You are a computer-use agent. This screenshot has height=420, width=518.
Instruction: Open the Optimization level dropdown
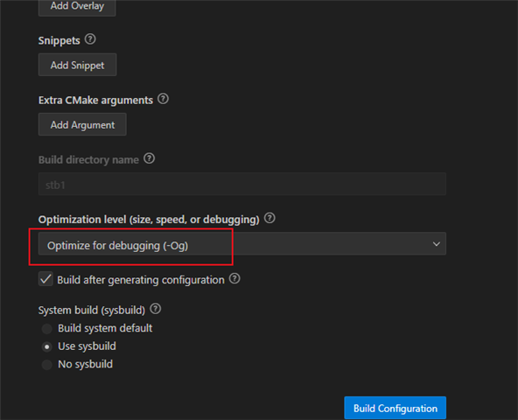pyautogui.click(x=242, y=244)
